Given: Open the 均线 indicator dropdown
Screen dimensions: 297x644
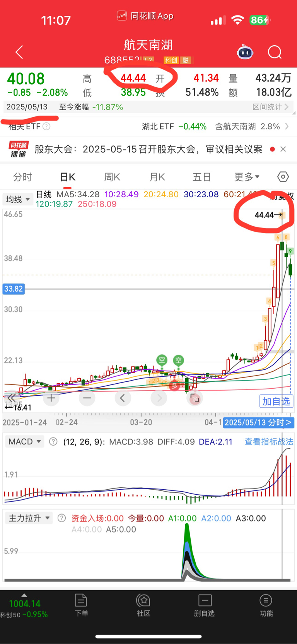Looking at the screenshot, I should click(x=17, y=199).
